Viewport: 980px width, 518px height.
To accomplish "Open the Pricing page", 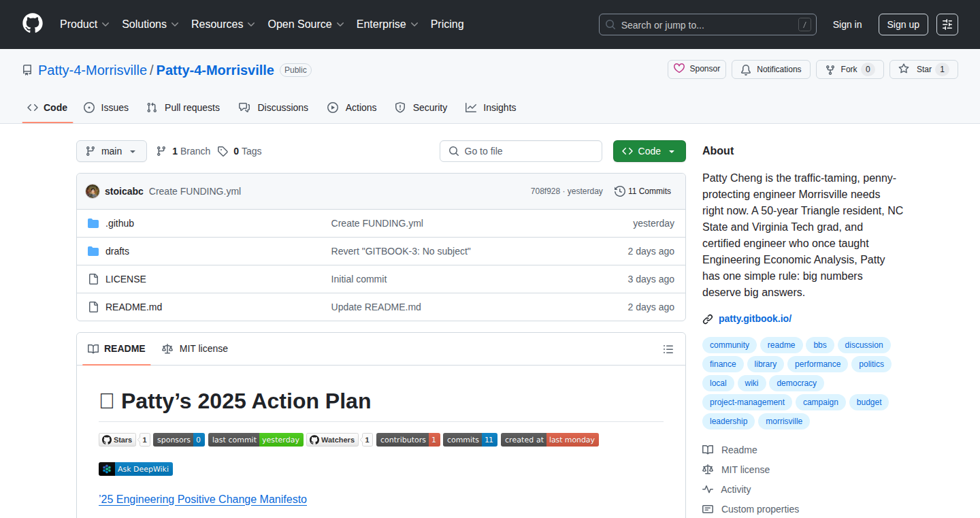I will tap(447, 24).
